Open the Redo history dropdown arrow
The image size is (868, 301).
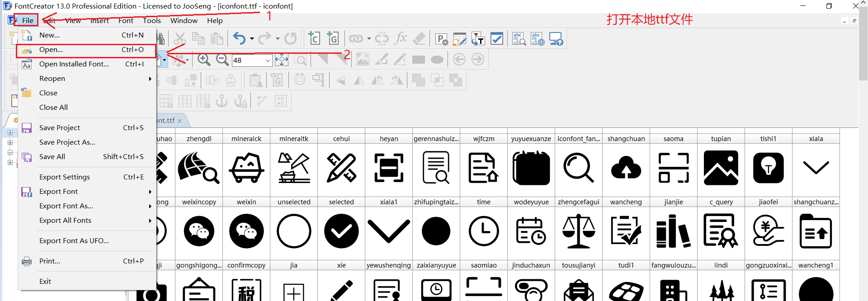click(x=278, y=39)
